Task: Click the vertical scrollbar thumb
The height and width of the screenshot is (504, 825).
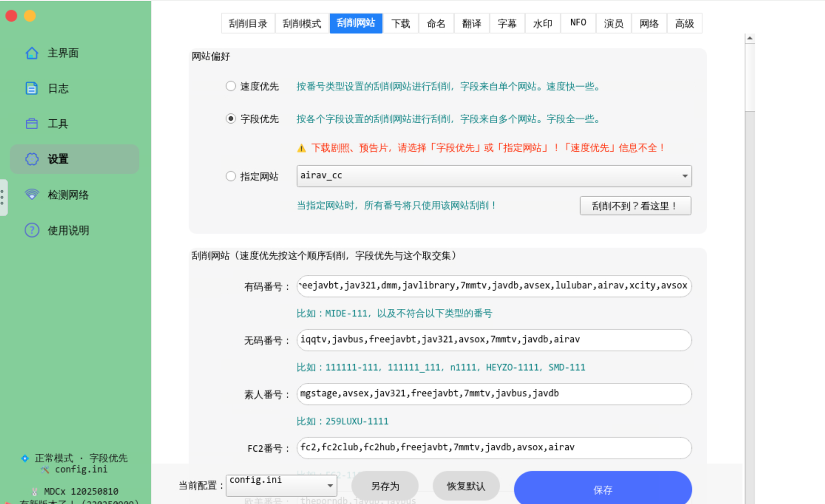Action: tap(750, 78)
